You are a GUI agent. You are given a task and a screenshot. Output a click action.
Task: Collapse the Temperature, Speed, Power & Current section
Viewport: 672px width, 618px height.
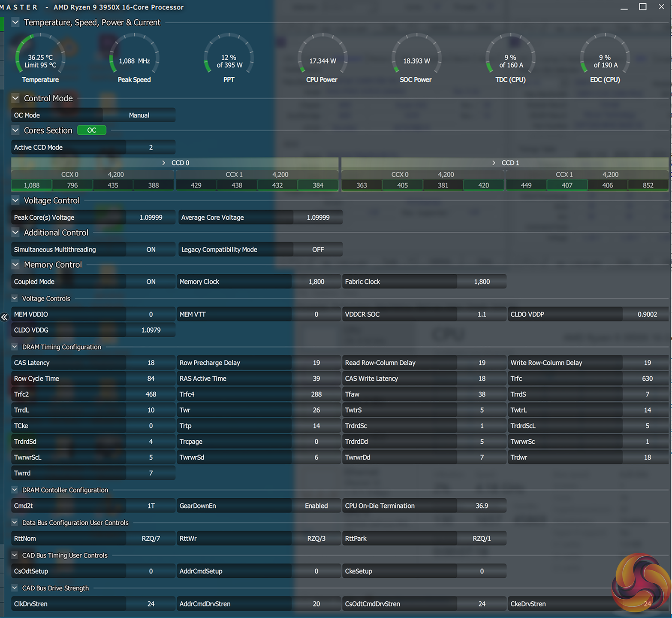15,22
